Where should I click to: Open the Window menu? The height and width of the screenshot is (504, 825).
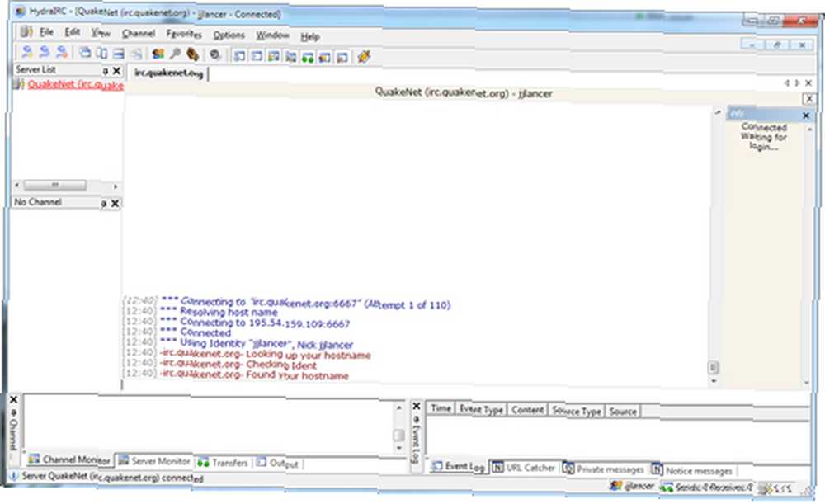(x=272, y=35)
